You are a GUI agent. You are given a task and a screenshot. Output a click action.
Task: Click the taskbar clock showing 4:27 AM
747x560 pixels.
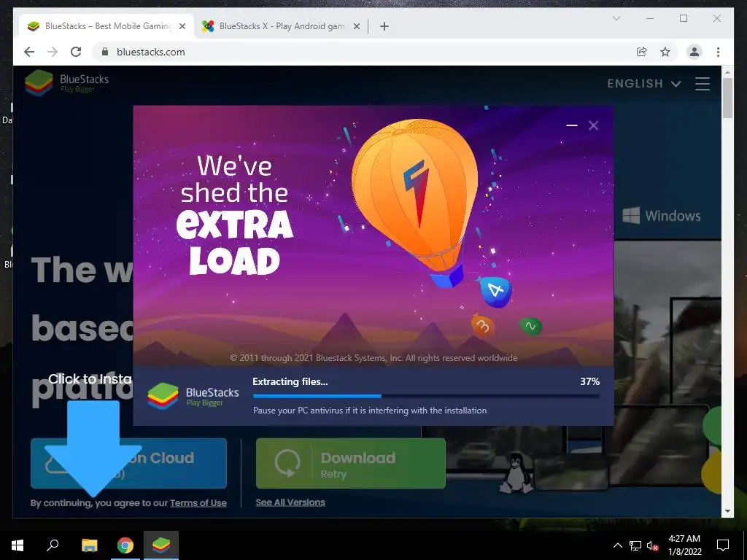pos(684,545)
